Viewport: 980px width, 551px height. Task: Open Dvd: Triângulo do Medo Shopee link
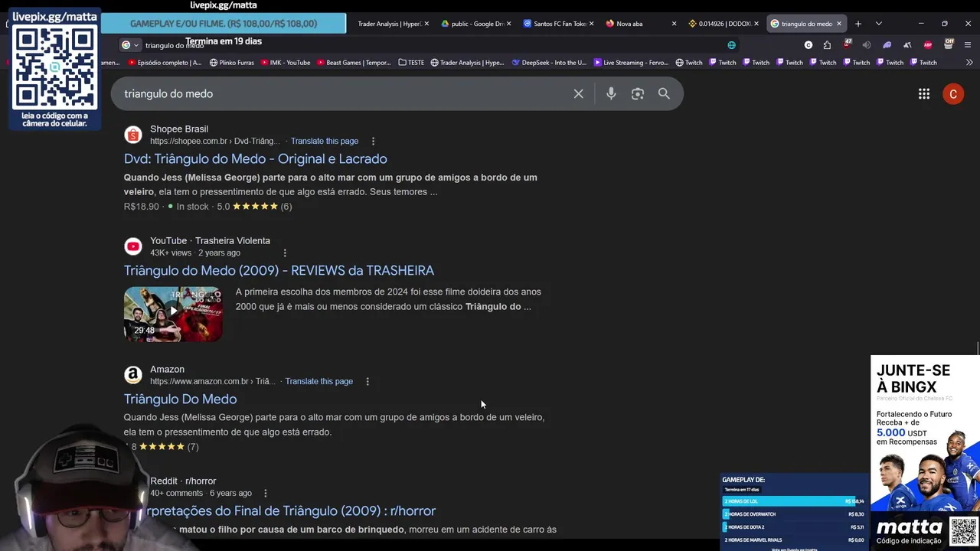pyautogui.click(x=256, y=159)
